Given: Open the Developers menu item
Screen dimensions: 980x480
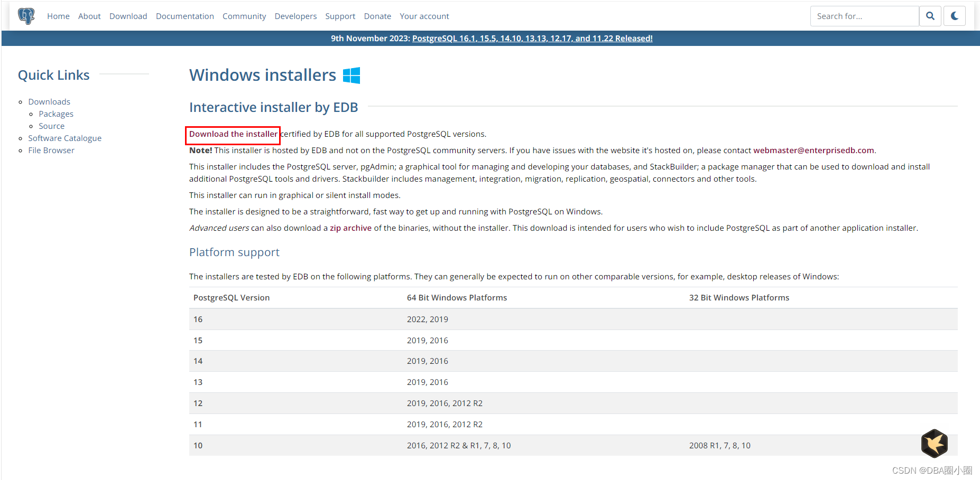Looking at the screenshot, I should [x=295, y=16].
